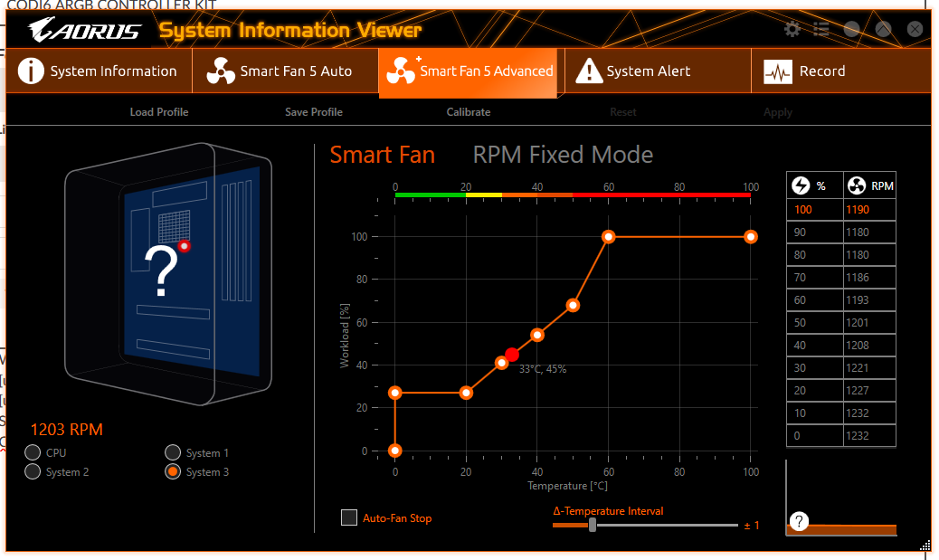Viewport: 939px width, 560px height.
Task: Click the 1203 RPM current speed reading
Action: tap(66, 430)
